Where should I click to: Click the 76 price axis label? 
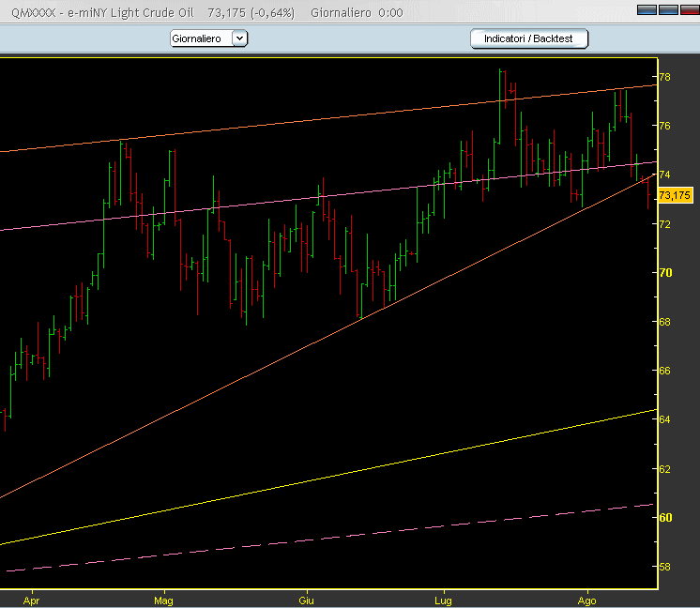point(664,126)
